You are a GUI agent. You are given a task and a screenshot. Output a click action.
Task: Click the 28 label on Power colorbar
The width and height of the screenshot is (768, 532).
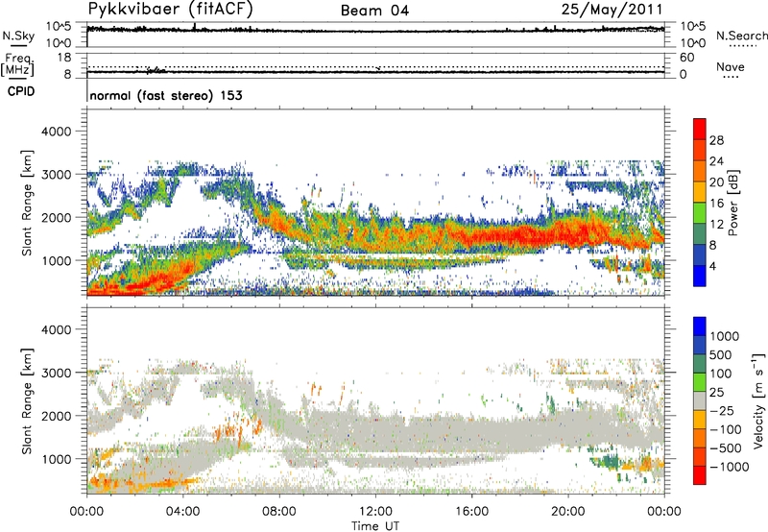716,140
